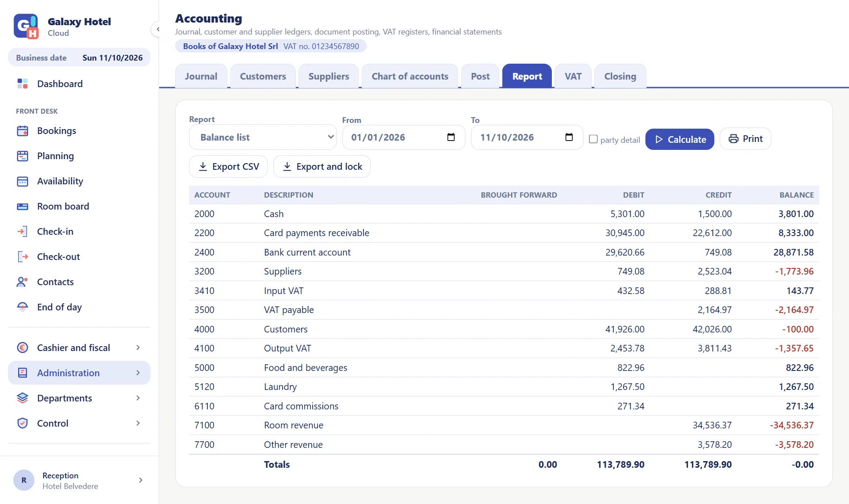This screenshot has height=504, width=849.
Task: Select the Bank current account row description
Action: coord(307,252)
